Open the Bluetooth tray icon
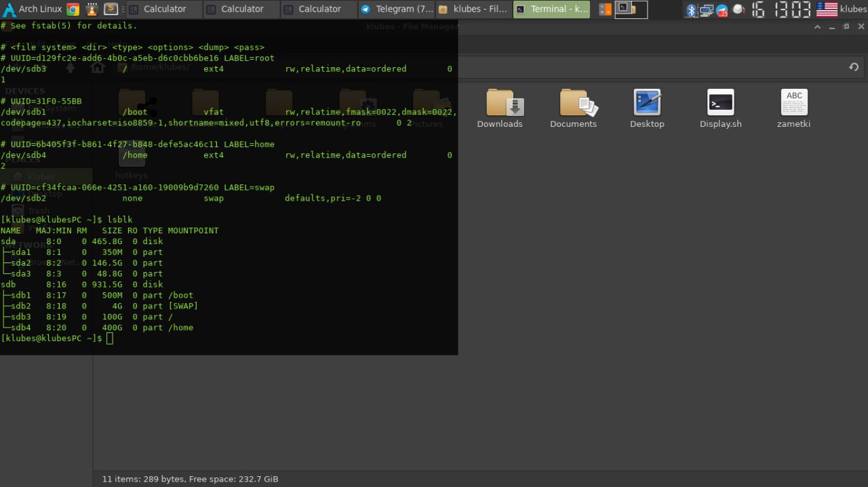Screen dimensions: 868x487 (692, 9)
